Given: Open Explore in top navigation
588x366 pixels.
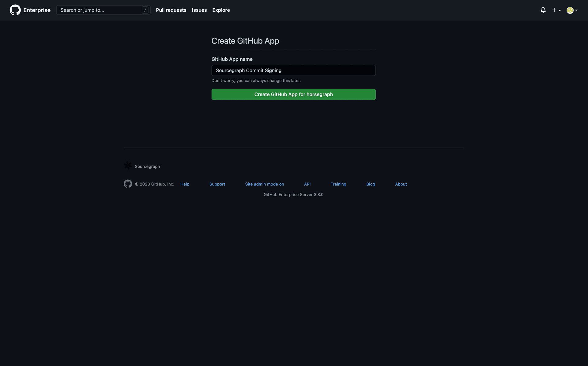Looking at the screenshot, I should (221, 10).
